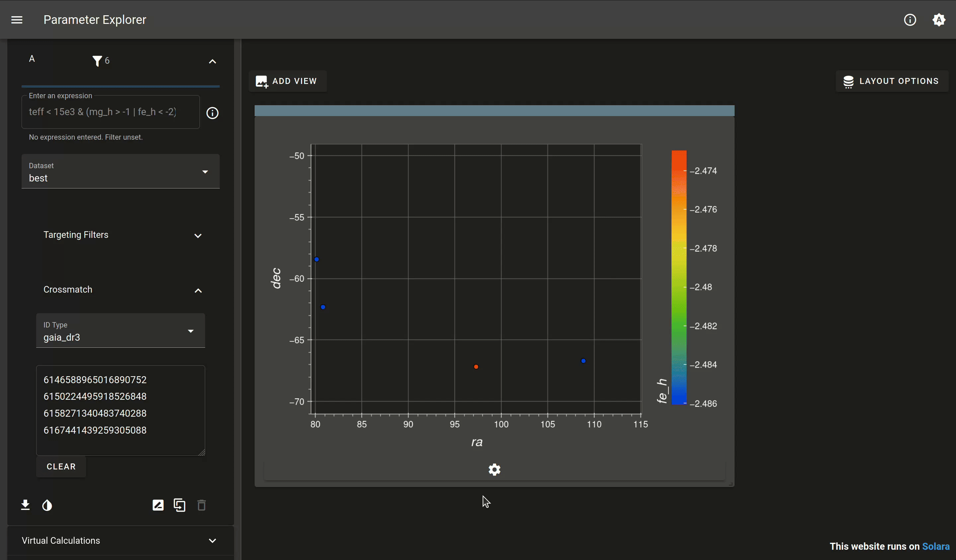Click the invert filter droplet icon
The image size is (956, 560).
click(x=47, y=505)
